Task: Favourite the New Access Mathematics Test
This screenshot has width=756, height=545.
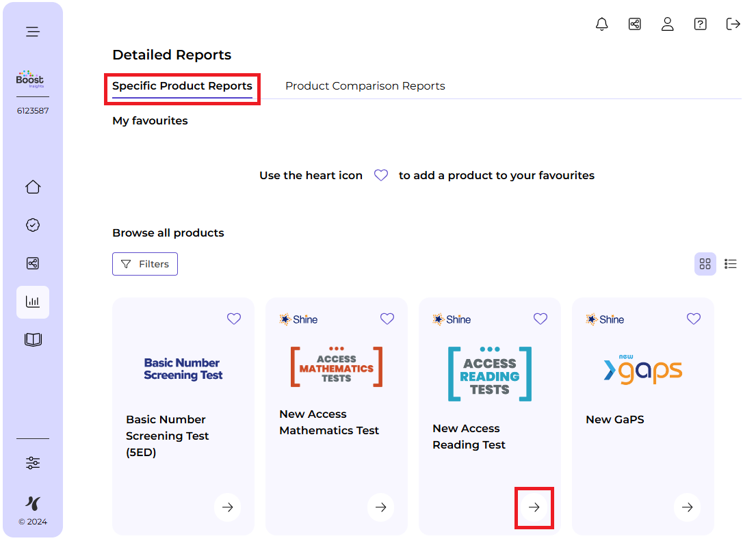Action: [x=387, y=319]
